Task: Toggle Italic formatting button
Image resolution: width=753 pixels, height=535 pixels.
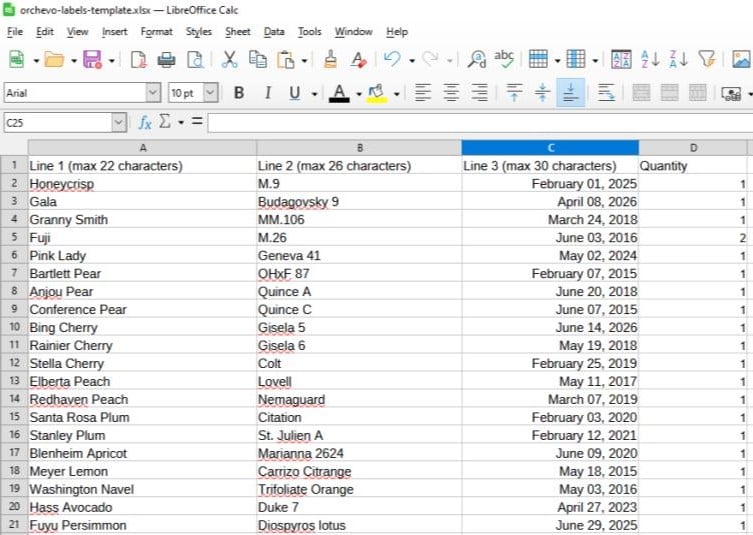Action: pos(267,93)
